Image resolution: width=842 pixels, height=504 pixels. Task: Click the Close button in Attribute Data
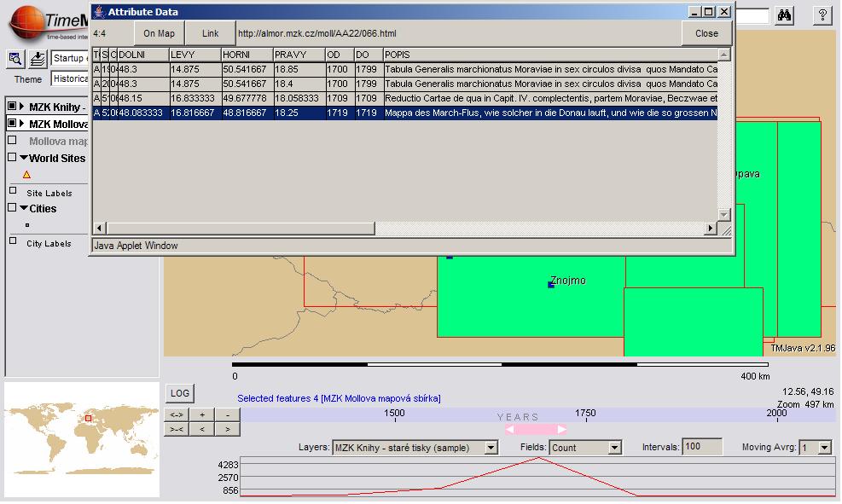[x=706, y=33]
